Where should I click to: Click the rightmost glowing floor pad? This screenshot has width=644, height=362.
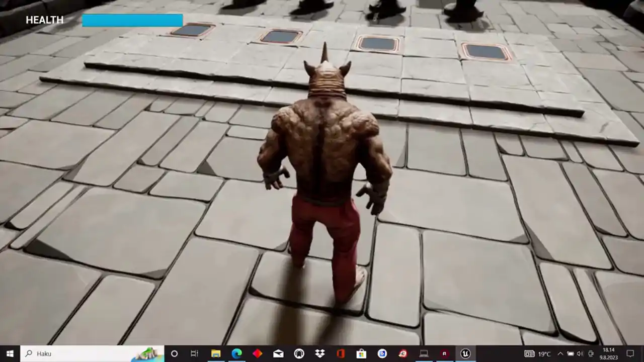pos(486,51)
